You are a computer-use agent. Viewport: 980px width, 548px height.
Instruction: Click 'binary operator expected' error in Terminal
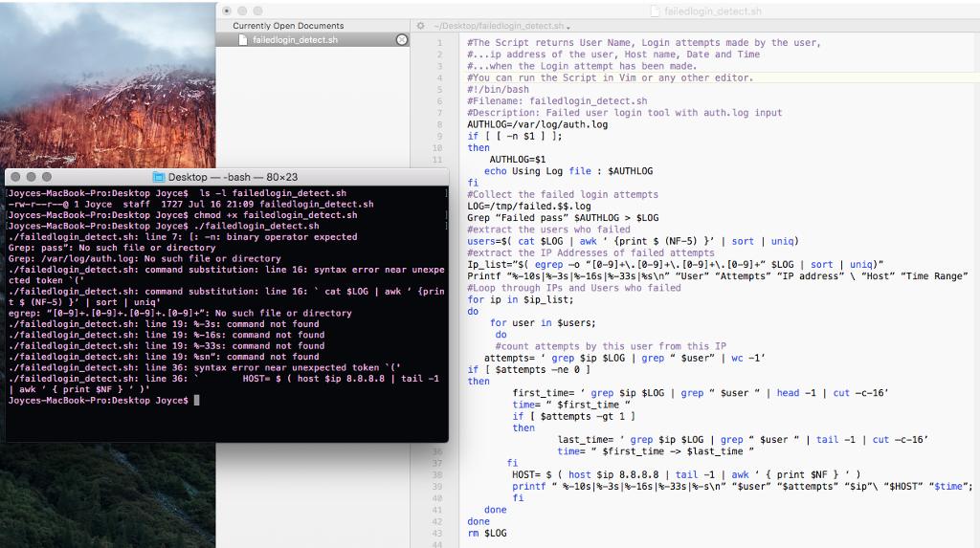click(x=292, y=237)
